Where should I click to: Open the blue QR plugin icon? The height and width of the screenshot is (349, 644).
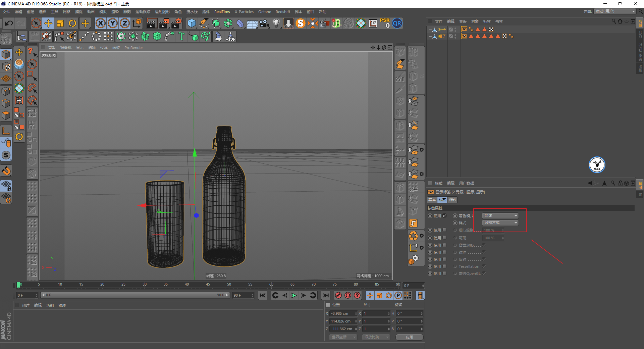pos(397,23)
